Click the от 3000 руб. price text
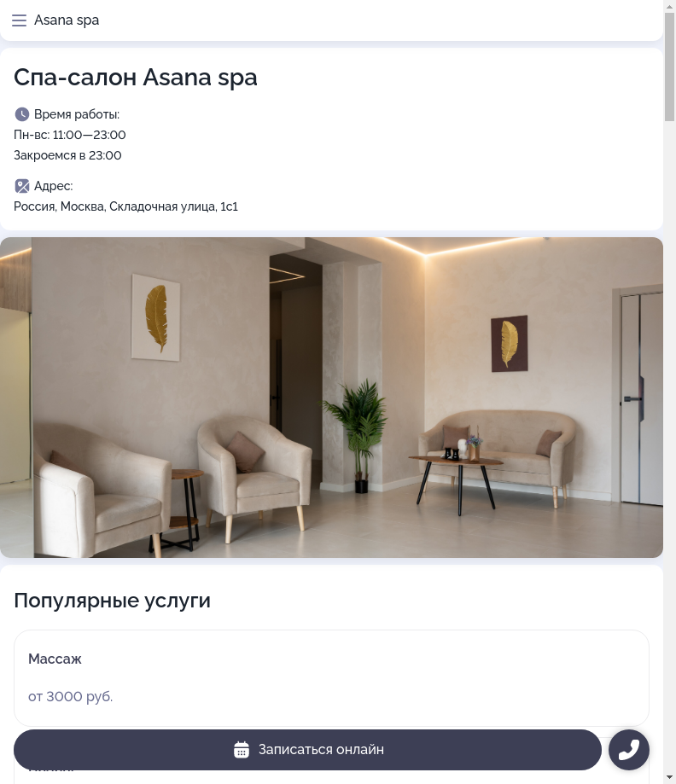676x784 pixels. click(71, 696)
